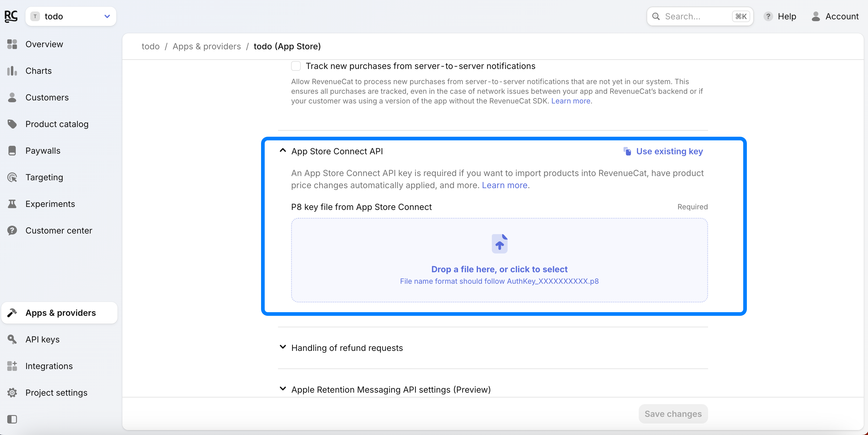Go to the API keys page
Image resolution: width=868 pixels, height=435 pixels.
[42, 339]
